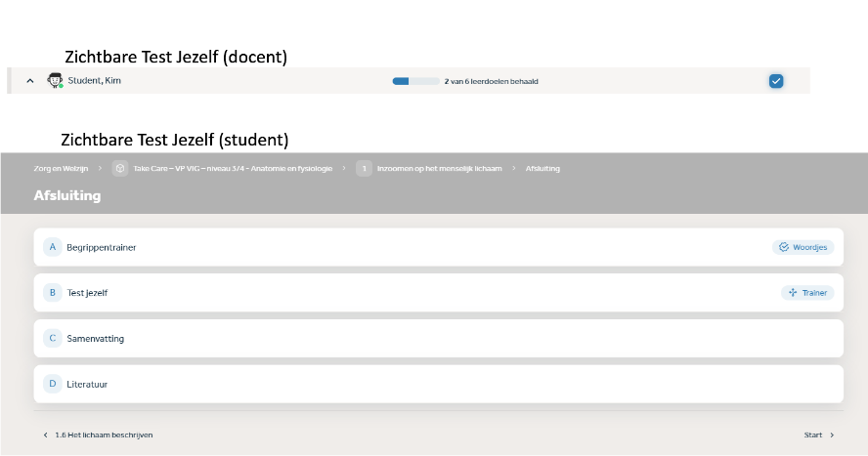
Task: Click the right arrow next to Start
Action: [832, 435]
